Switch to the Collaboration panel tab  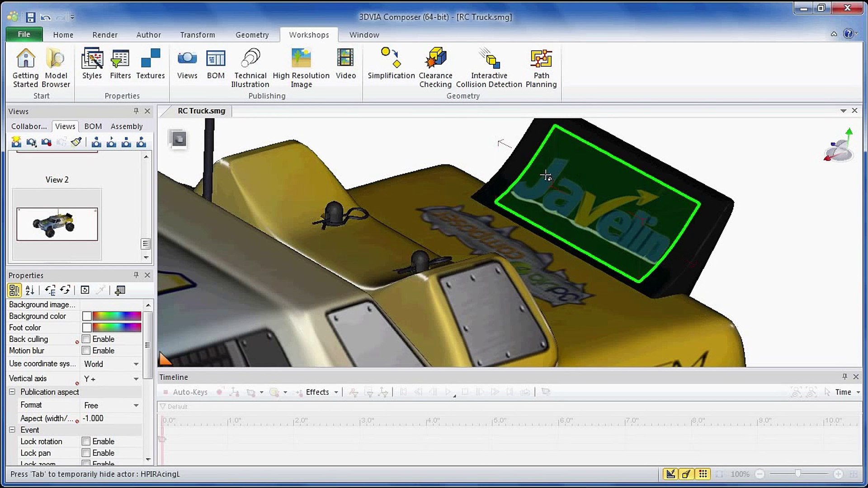(x=29, y=127)
